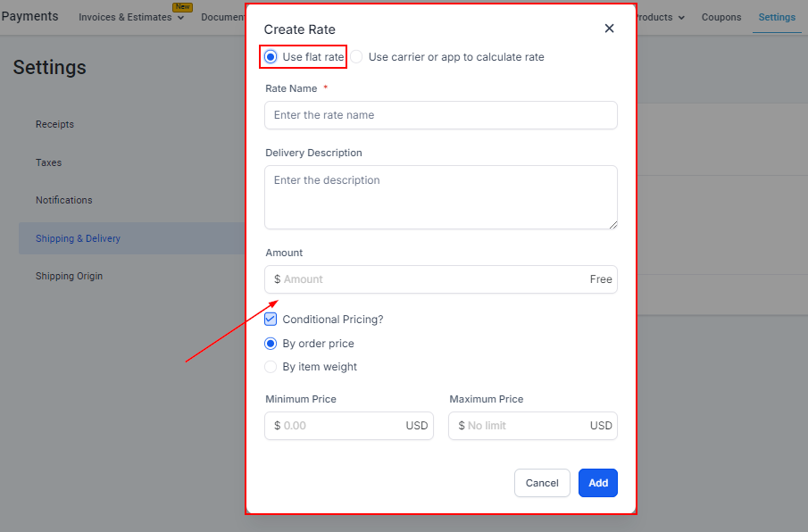808x532 pixels.
Task: Choose Use carrier or app to calculate rate
Action: pos(357,57)
